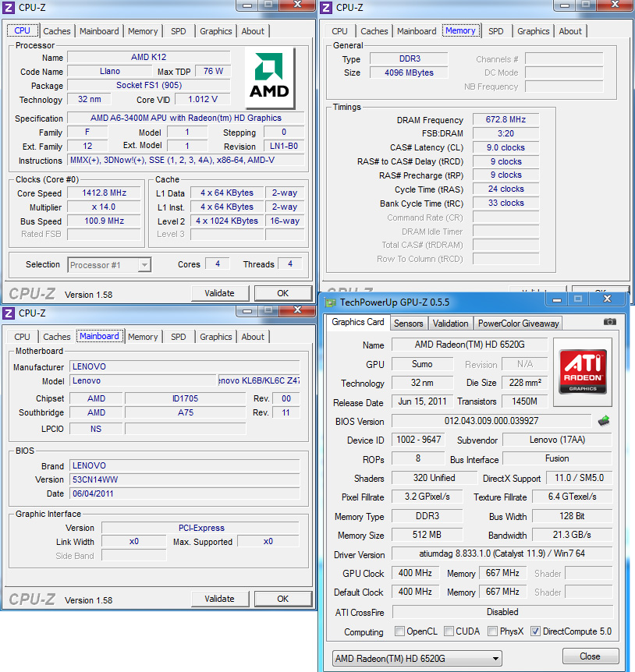The height and width of the screenshot is (672, 635).
Task: Click the Core Speed value 1412.8 MHz
Action: (x=105, y=193)
